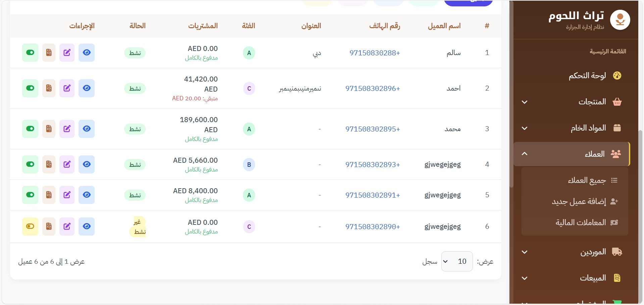The width and height of the screenshot is (644, 305).
Task: Select إضافة عميل جديد submenu item
Action: point(579,201)
